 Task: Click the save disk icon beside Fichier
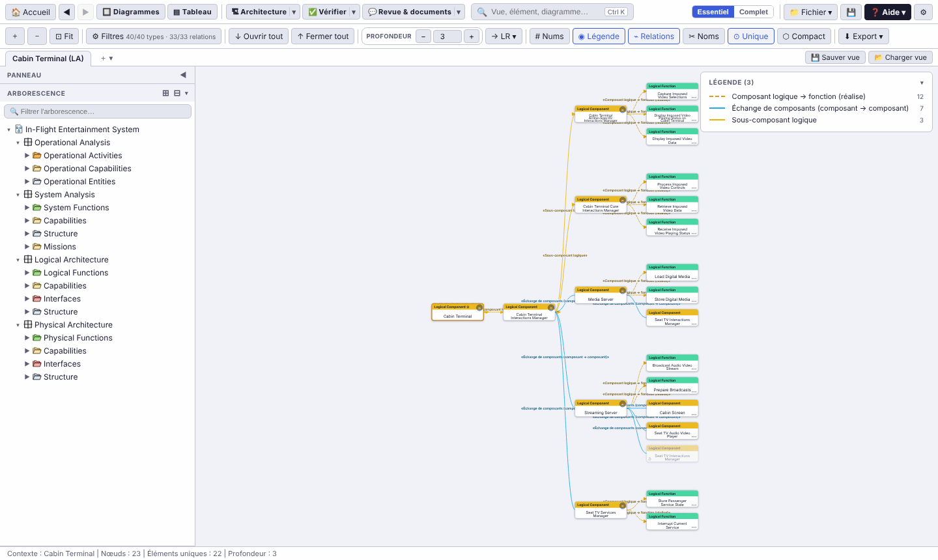pyautogui.click(x=851, y=12)
